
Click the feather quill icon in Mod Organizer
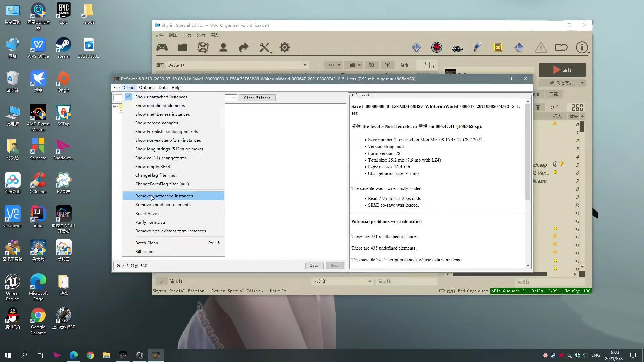click(477, 47)
